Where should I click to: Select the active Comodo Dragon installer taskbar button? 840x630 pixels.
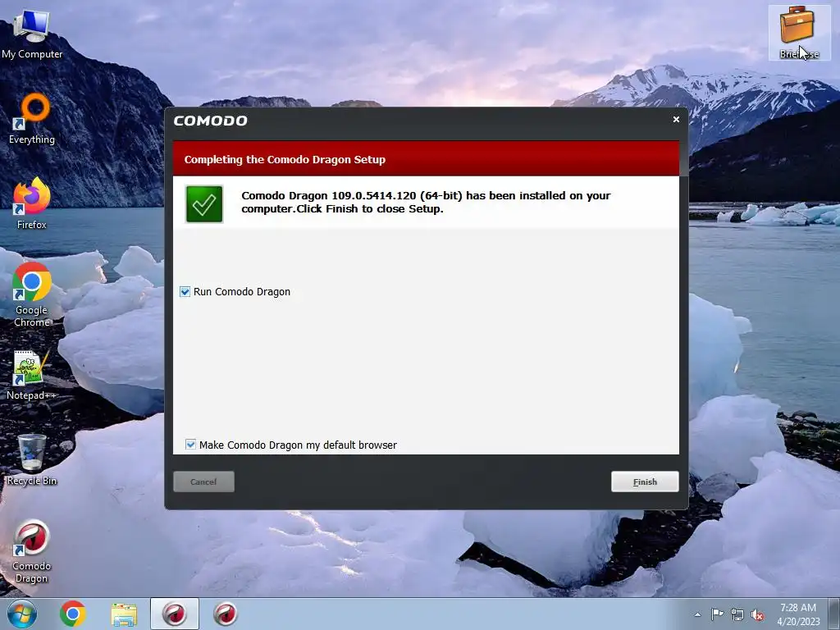[x=175, y=614]
